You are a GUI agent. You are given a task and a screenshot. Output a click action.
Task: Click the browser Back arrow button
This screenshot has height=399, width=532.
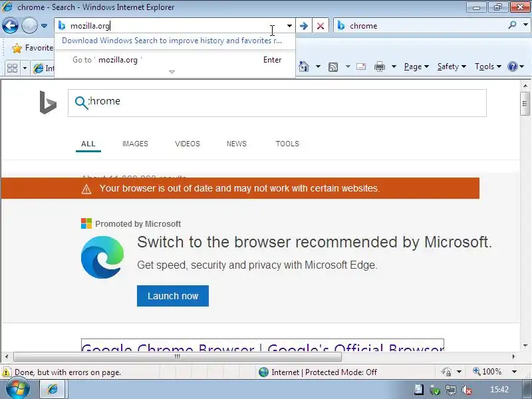(x=10, y=25)
